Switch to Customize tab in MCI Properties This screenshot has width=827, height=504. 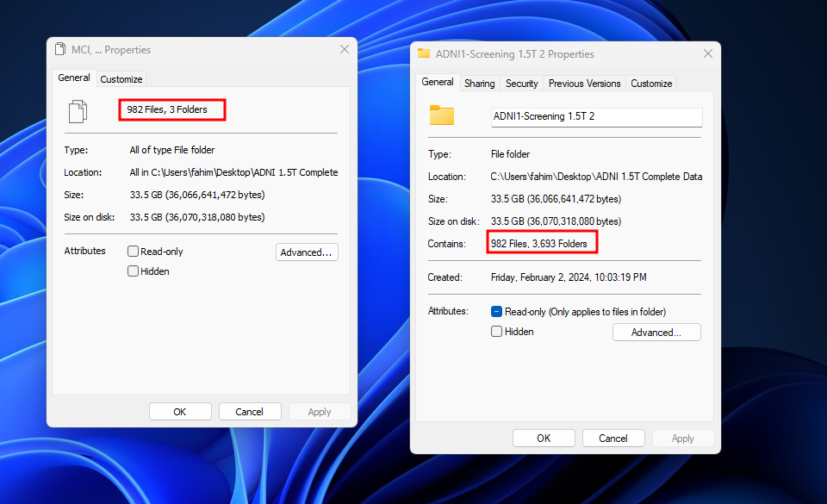pos(121,79)
